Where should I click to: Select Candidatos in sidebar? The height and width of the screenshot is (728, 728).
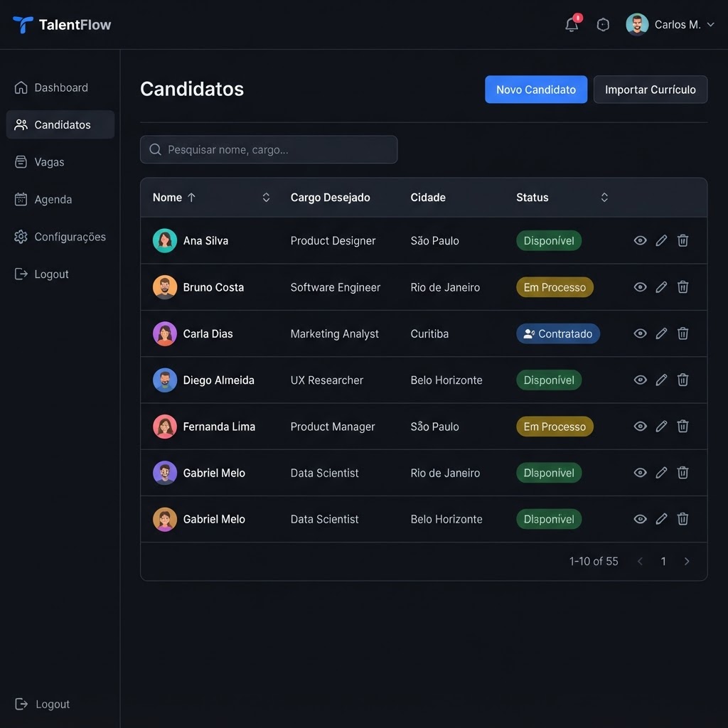[60, 124]
